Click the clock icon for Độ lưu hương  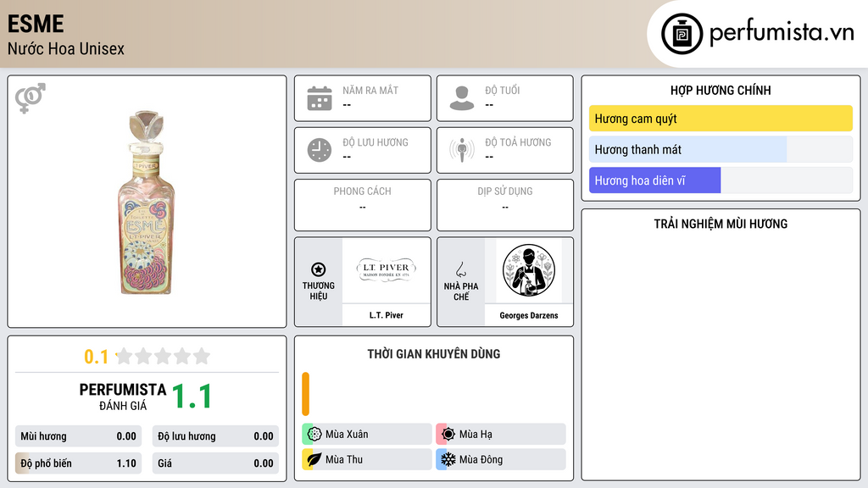(320, 150)
